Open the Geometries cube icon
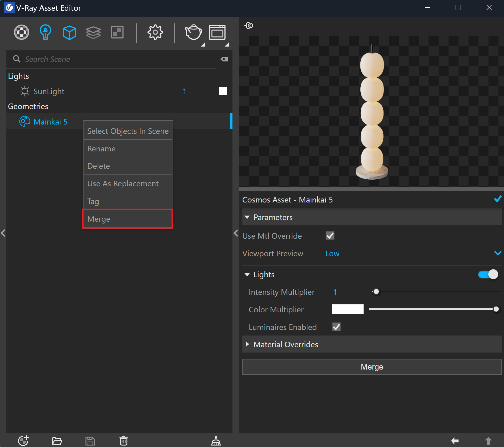Image resolution: width=504 pixels, height=447 pixels. click(69, 33)
